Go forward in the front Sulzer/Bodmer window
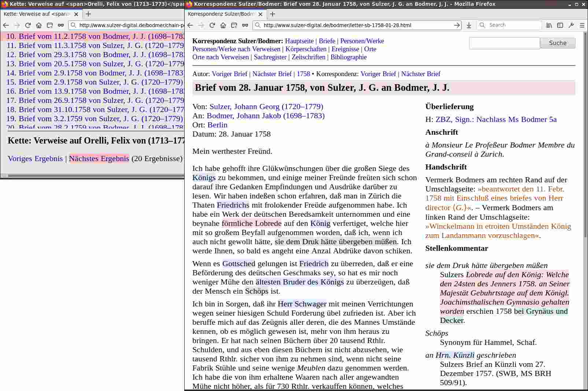Screen dimensions: 588x391 point(201,25)
